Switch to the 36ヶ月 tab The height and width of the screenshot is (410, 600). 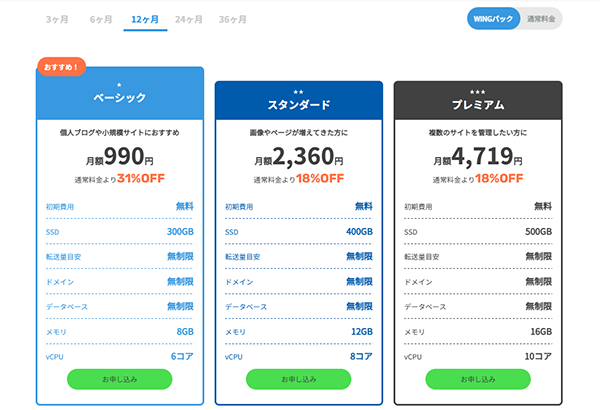tap(233, 20)
